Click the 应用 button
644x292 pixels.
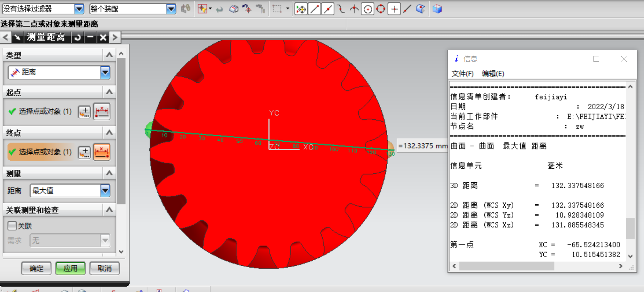click(x=70, y=268)
